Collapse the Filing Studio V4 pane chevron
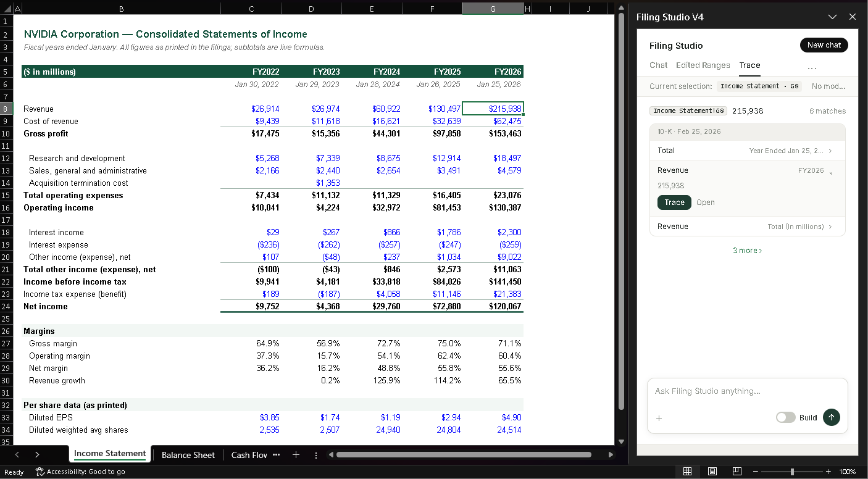This screenshot has height=479, width=868. [832, 17]
